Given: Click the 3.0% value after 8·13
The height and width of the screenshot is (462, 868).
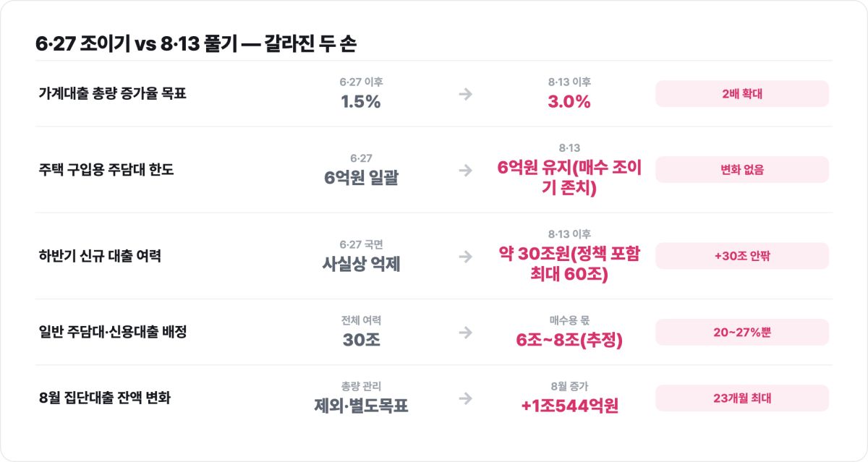Looking at the screenshot, I should 569,102.
